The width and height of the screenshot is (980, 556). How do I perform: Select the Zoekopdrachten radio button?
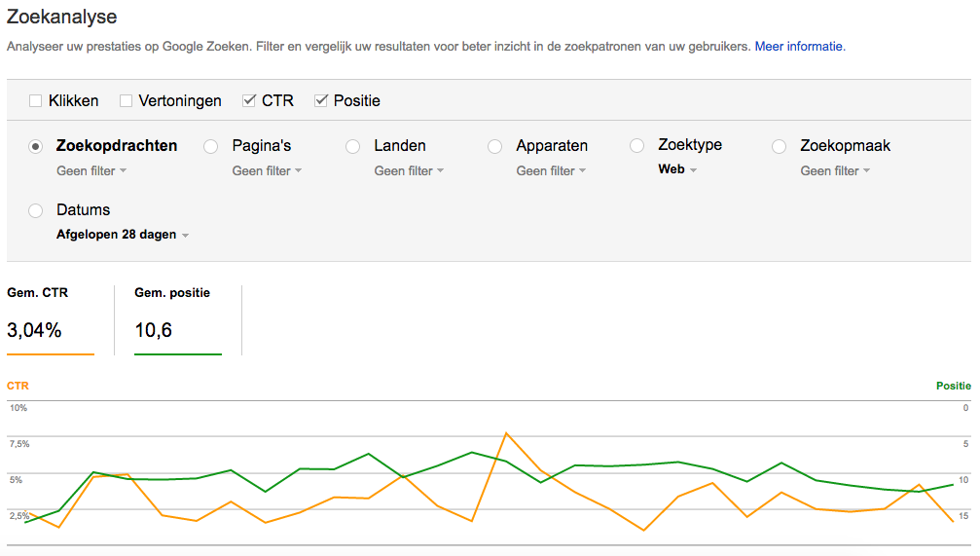(36, 146)
